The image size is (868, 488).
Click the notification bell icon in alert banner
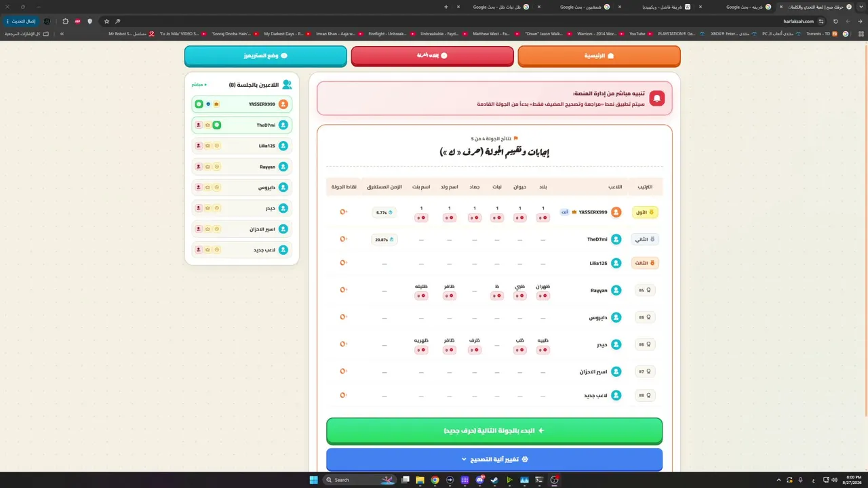[x=656, y=98]
